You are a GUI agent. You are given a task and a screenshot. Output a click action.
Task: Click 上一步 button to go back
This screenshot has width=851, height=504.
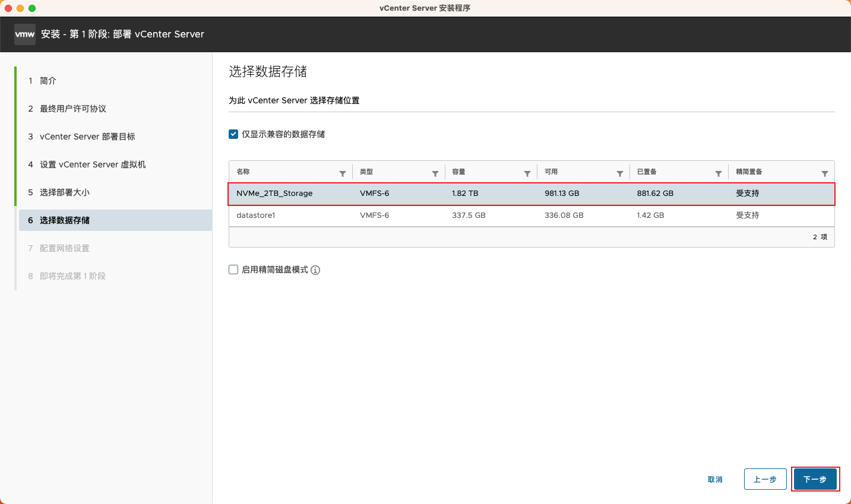pos(765,479)
